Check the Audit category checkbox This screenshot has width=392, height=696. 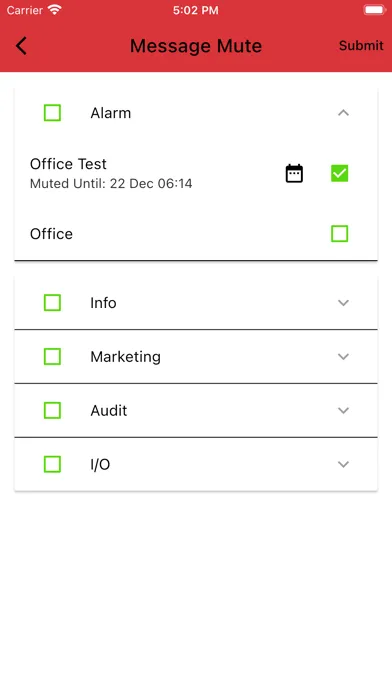[52, 411]
